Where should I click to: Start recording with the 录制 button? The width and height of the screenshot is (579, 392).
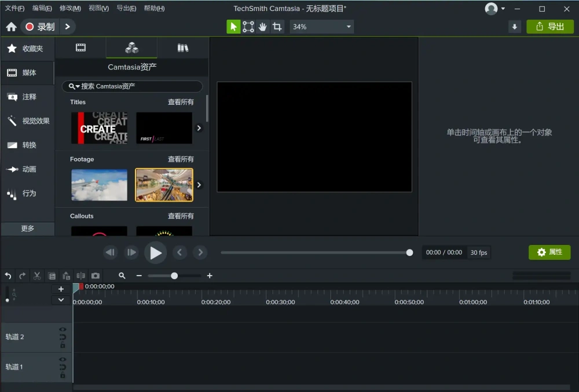[x=41, y=27]
